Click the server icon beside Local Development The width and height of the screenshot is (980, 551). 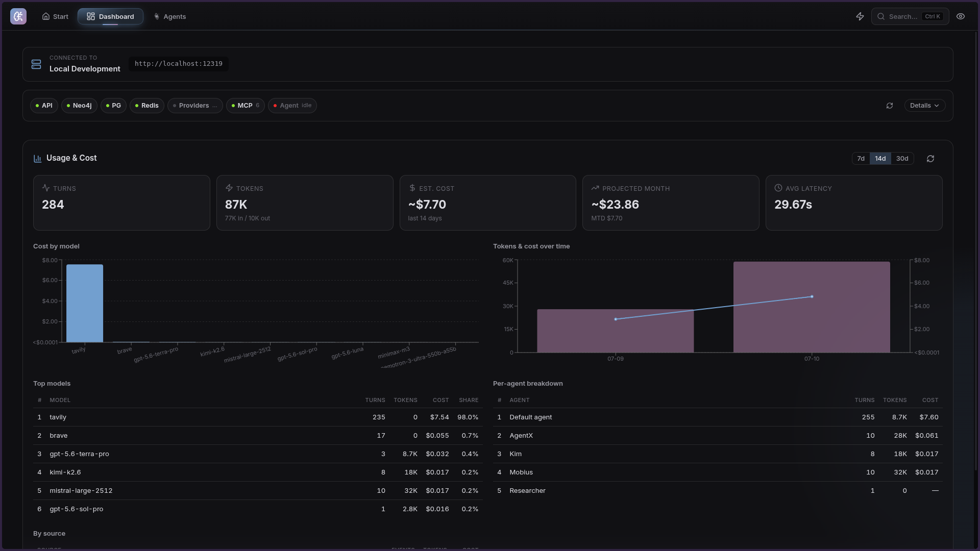pyautogui.click(x=36, y=64)
